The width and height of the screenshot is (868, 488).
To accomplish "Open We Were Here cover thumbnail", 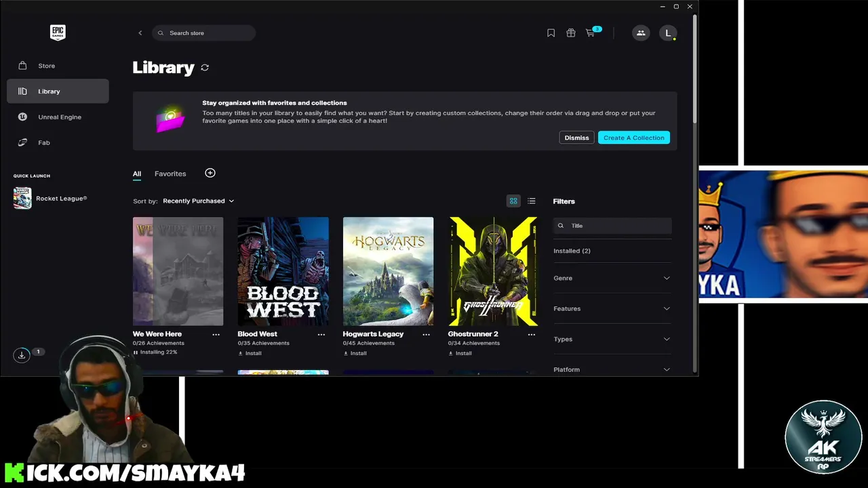I will [x=178, y=271].
